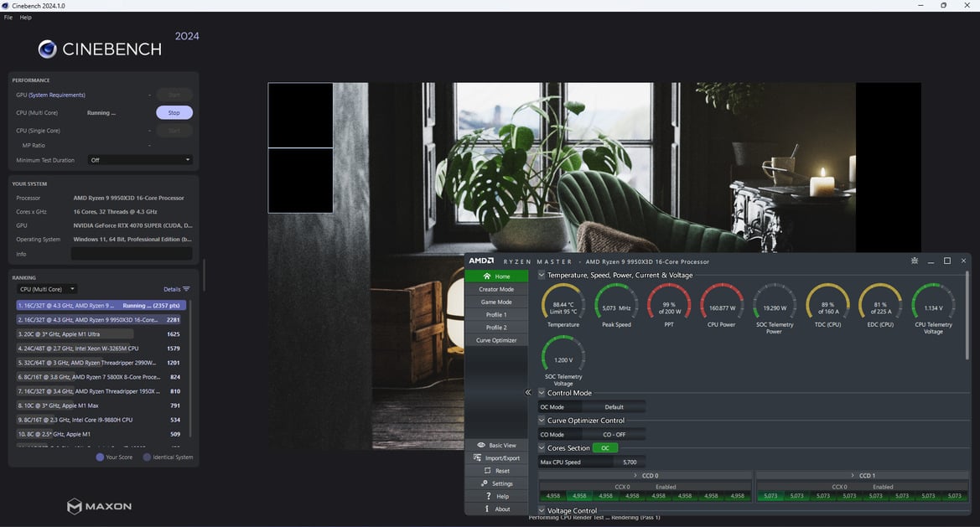Screen dimensions: 980x527
Task: Select the Intel Core i9-9880H ranking row
Action: (101, 420)
